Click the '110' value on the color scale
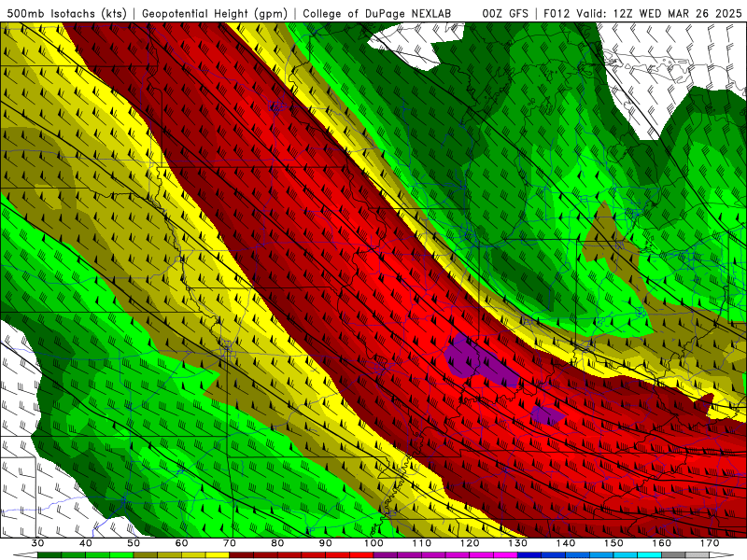The height and width of the screenshot is (560, 747). 422,543
